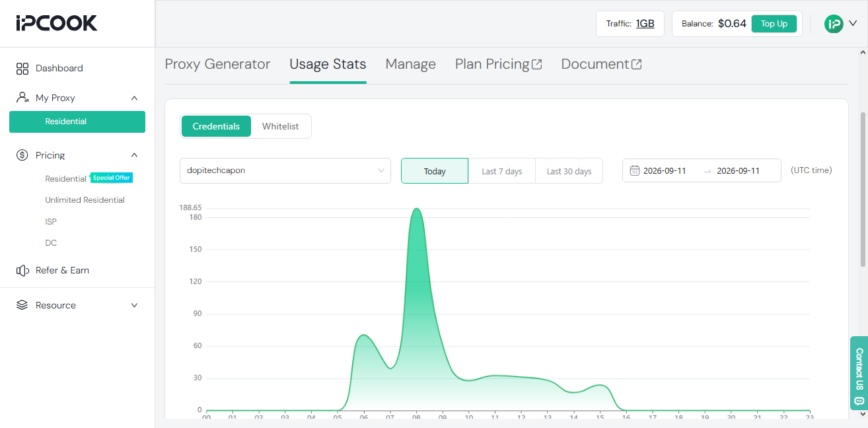Open Unlimited Residential pricing
Image resolution: width=868 pixels, height=428 pixels.
point(85,200)
